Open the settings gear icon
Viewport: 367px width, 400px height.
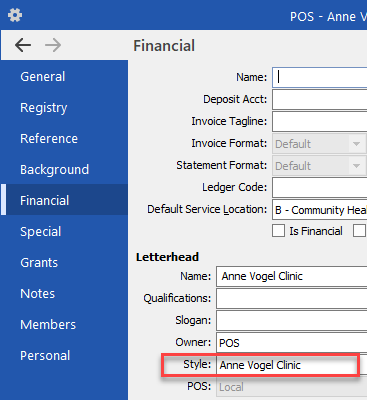(x=15, y=15)
